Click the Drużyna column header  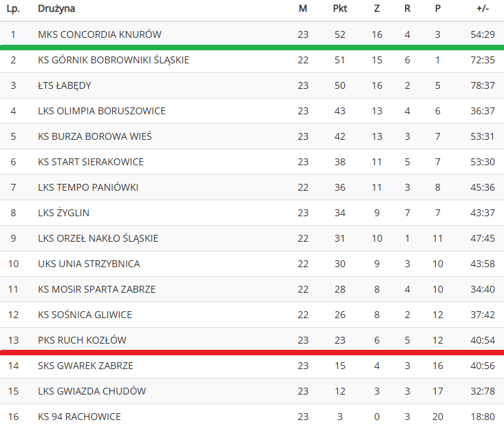tap(56, 9)
